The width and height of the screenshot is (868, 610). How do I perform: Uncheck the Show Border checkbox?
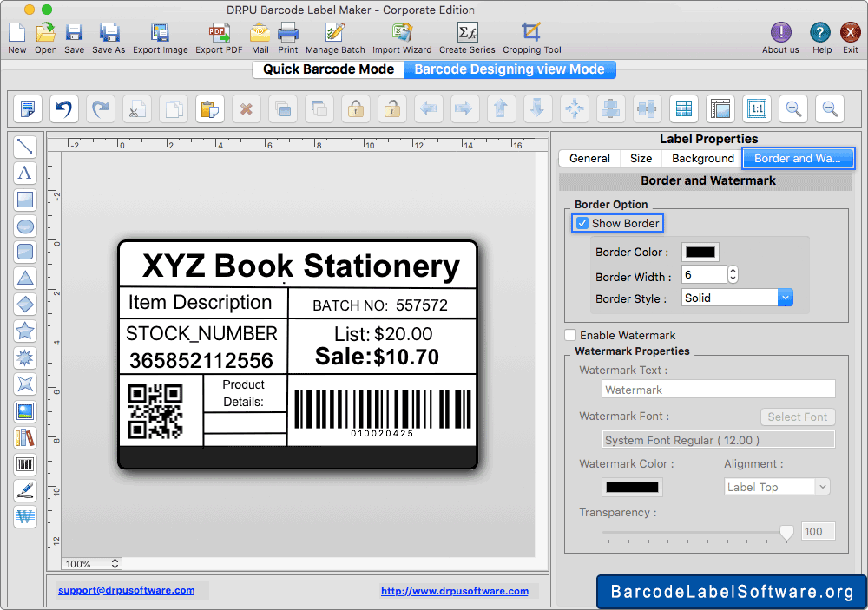click(x=582, y=223)
